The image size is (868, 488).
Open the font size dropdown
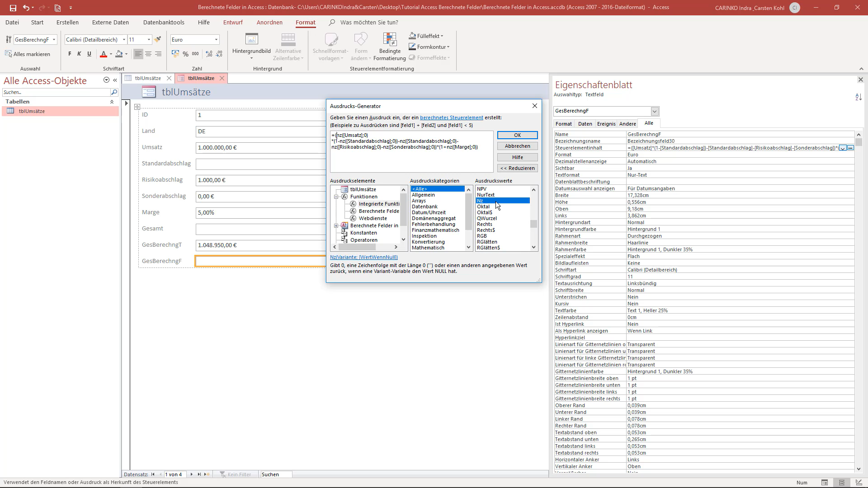tap(149, 40)
